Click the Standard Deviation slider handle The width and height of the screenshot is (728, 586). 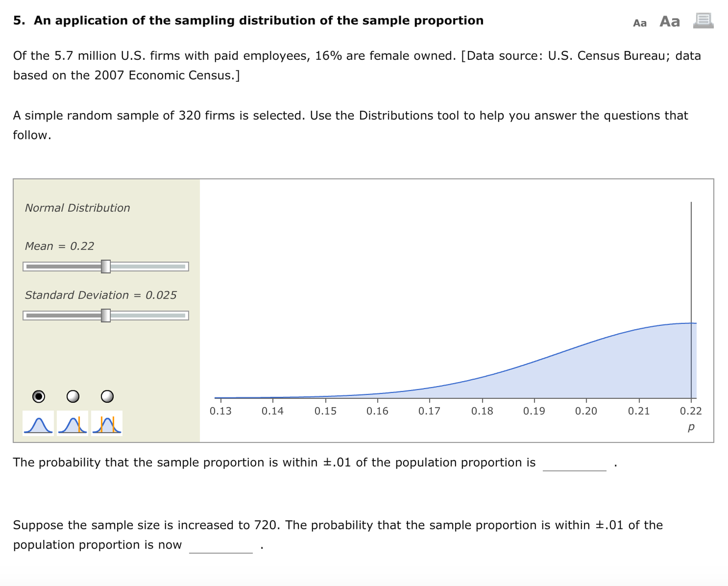106,315
